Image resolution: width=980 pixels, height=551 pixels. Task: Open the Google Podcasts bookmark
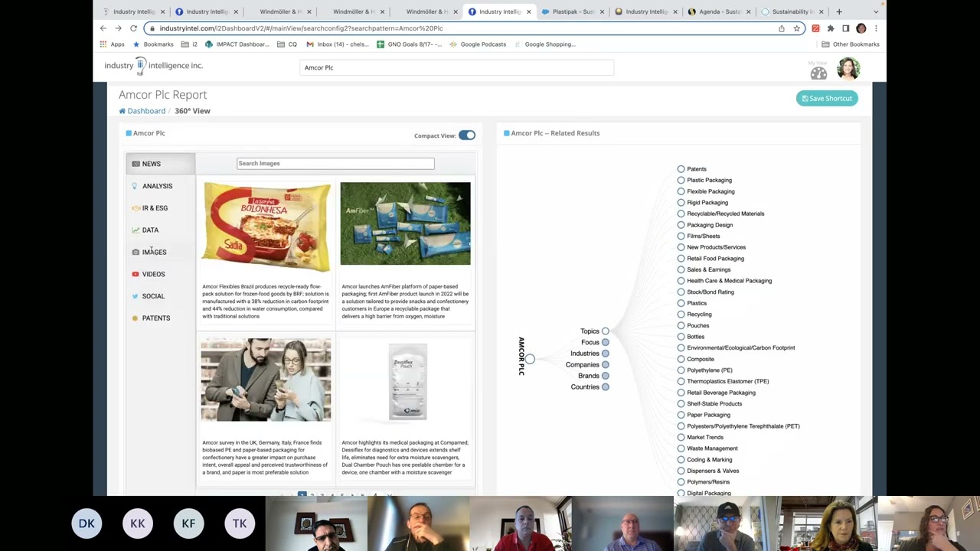[x=478, y=44]
